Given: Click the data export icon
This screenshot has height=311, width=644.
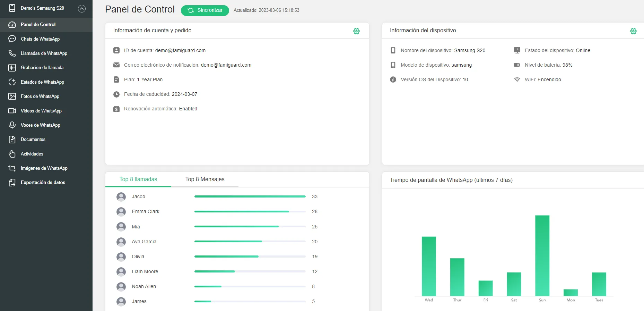Looking at the screenshot, I should tap(12, 183).
